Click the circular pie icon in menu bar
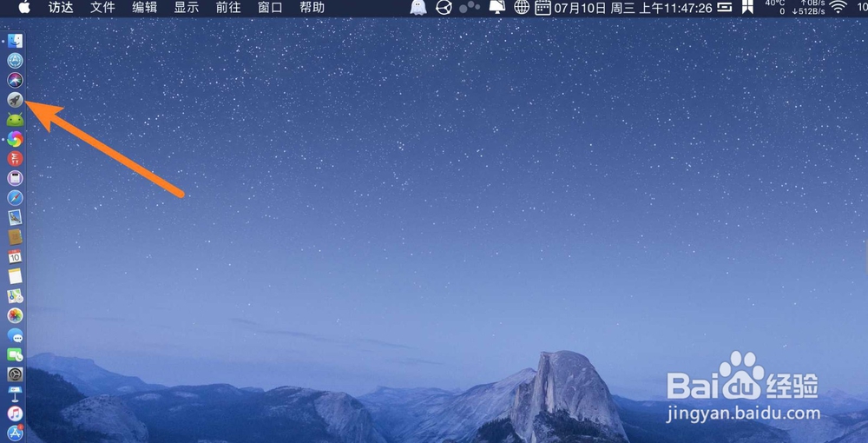This screenshot has height=443, width=868. [444, 8]
